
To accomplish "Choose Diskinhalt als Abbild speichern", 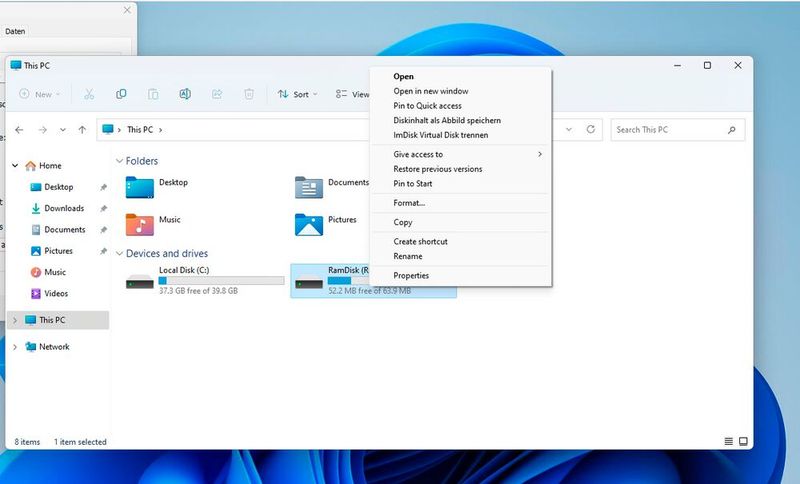I will point(447,121).
